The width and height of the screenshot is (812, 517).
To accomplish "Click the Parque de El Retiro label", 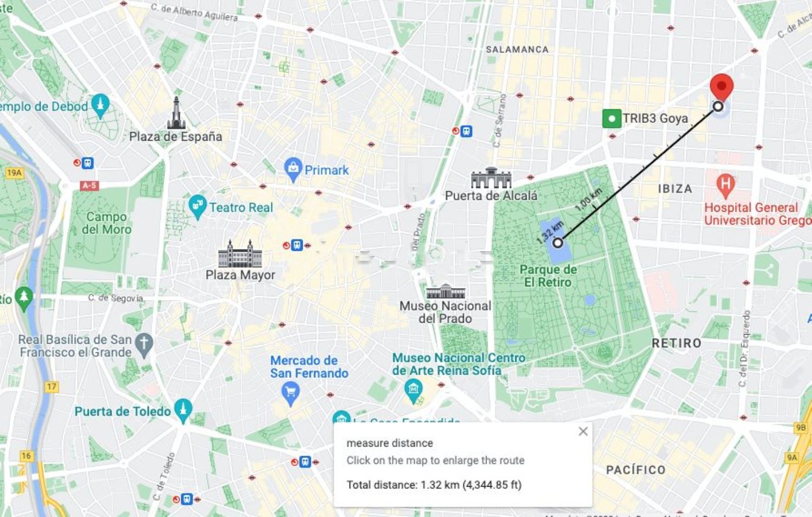I will 548,276.
